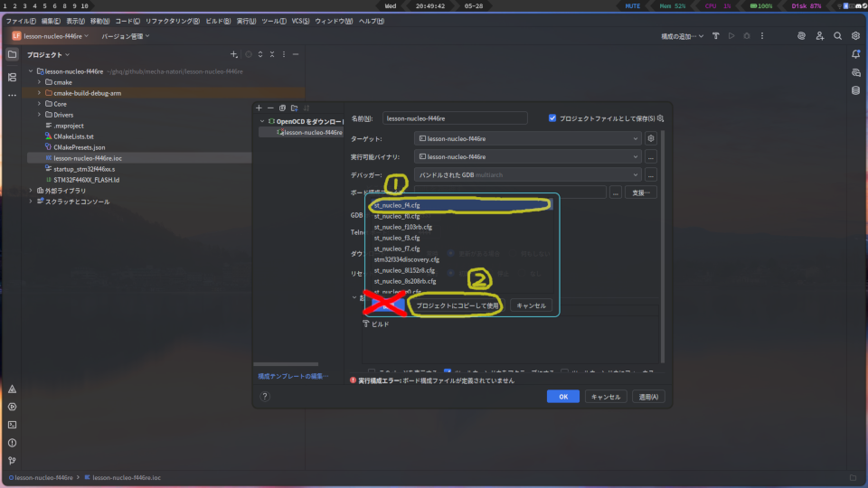The width and height of the screenshot is (868, 488).
Task: Open the bundled GDB debugger dropdown
Action: point(527,174)
